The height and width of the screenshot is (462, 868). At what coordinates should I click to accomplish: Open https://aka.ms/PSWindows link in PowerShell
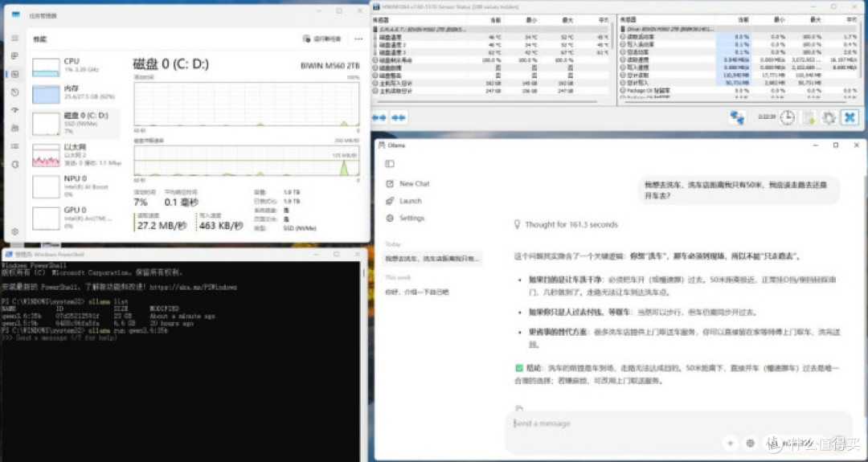pyautogui.click(x=193, y=287)
